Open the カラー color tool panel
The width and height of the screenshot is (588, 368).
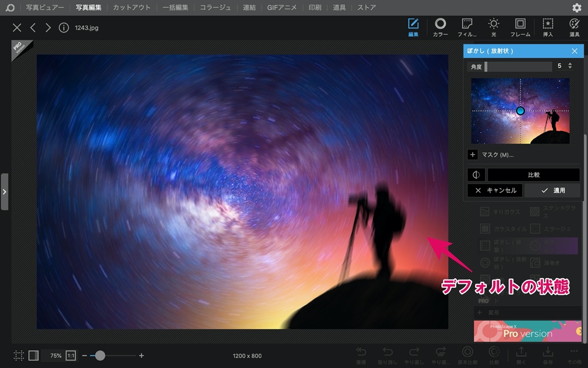(x=441, y=27)
